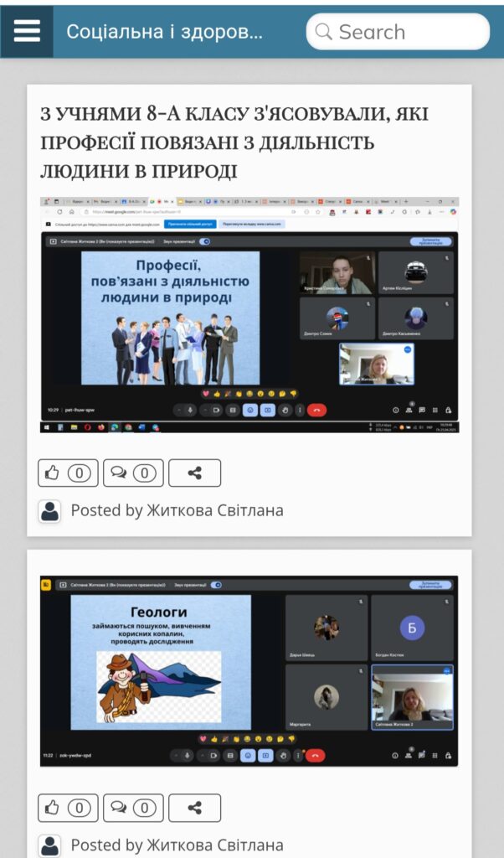
Task: Open the hamburger navigation menu
Action: [x=27, y=31]
